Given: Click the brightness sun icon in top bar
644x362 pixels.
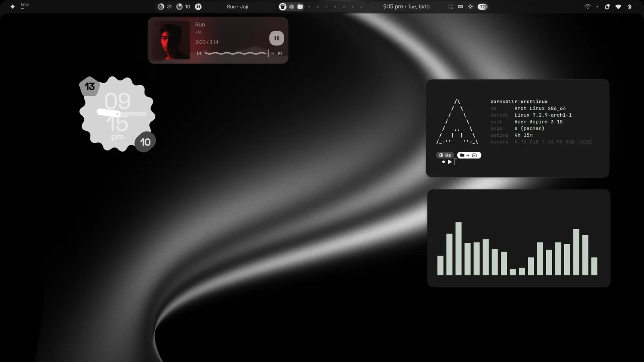Looking at the screenshot, I should click(x=471, y=6).
